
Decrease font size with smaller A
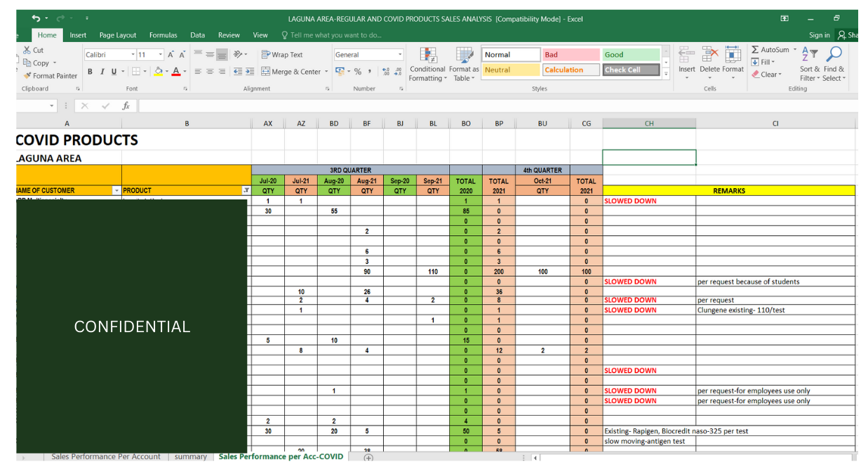tap(182, 54)
